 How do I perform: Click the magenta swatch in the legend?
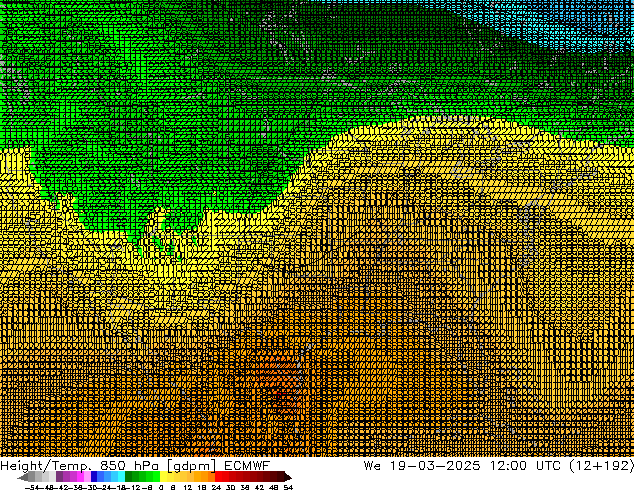point(80,477)
